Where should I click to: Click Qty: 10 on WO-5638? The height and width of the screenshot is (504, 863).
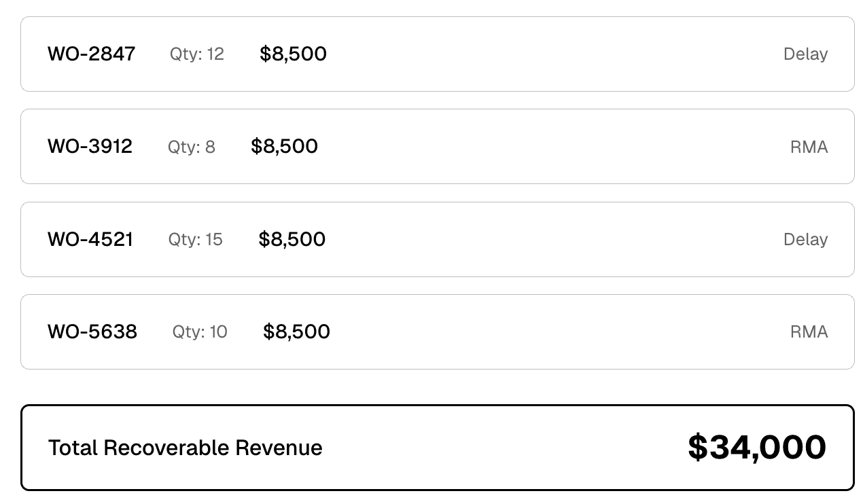(199, 331)
